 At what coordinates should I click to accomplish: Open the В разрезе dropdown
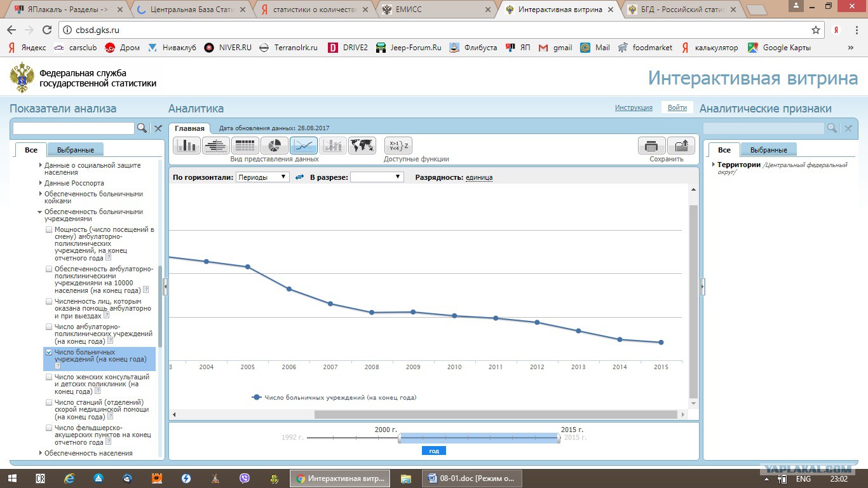377,177
